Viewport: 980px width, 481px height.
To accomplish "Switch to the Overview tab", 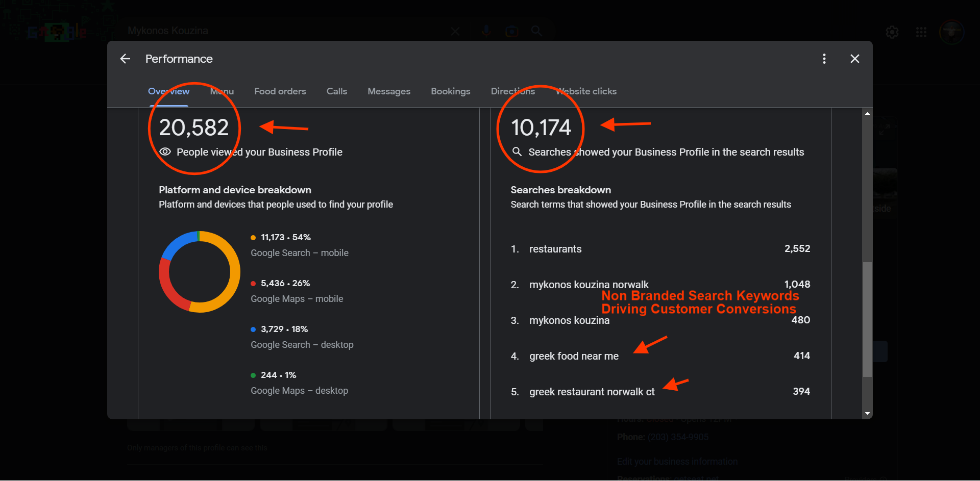I will [x=168, y=91].
